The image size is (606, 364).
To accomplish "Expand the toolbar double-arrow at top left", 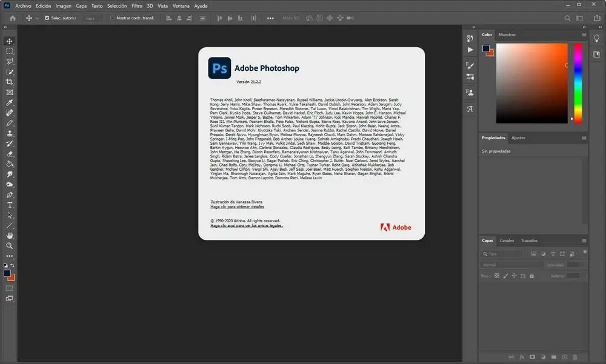I will [x=5, y=27].
